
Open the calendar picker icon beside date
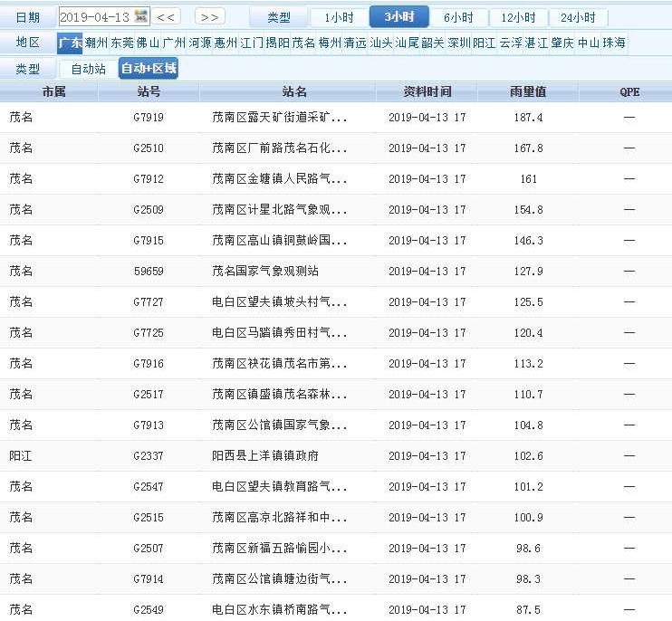pos(141,16)
